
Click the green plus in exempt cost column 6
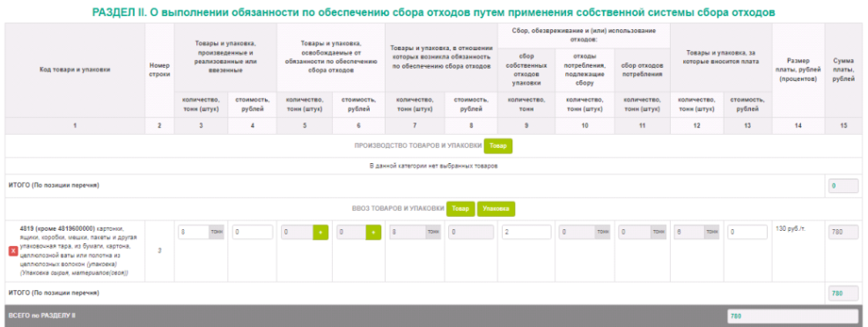tap(373, 232)
